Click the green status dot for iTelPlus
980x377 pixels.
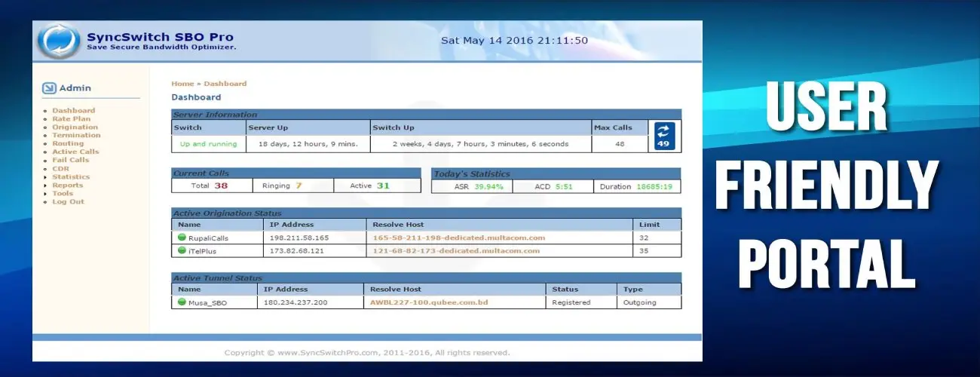tap(182, 250)
